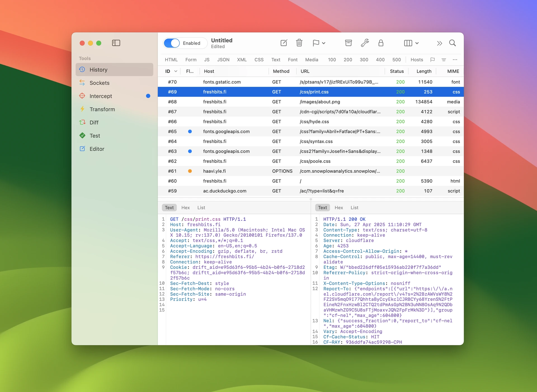Click the padlock SSL icon

click(x=381, y=43)
